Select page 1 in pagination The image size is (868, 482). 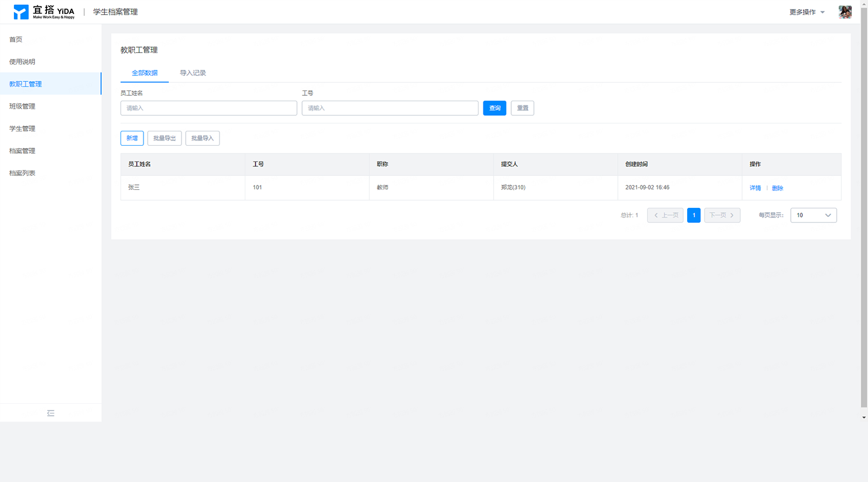[x=694, y=215]
